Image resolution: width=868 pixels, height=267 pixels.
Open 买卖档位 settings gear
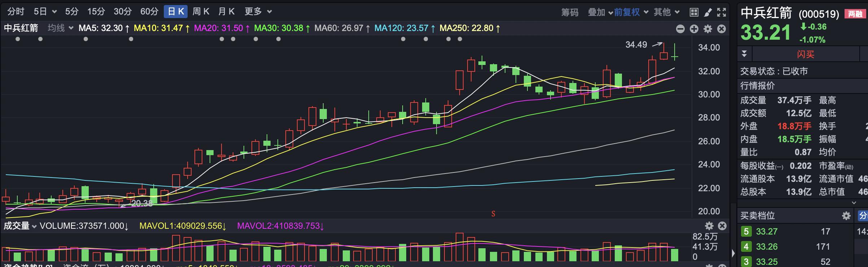(846, 216)
